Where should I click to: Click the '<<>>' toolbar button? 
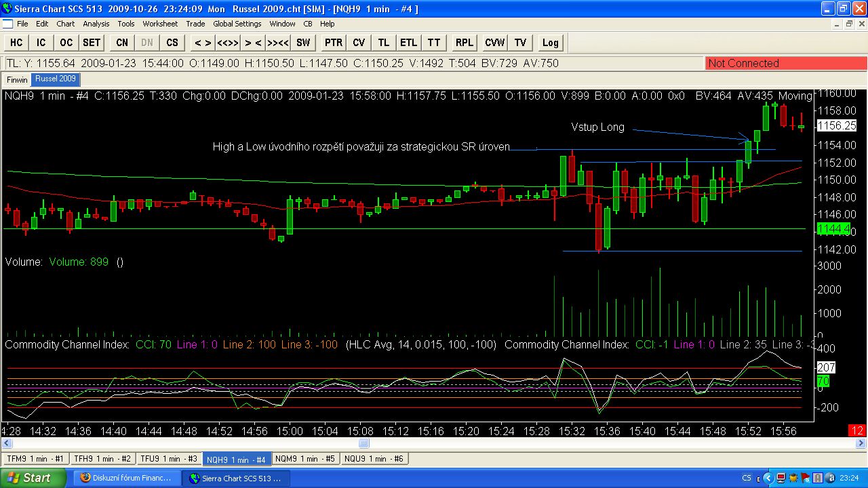228,43
